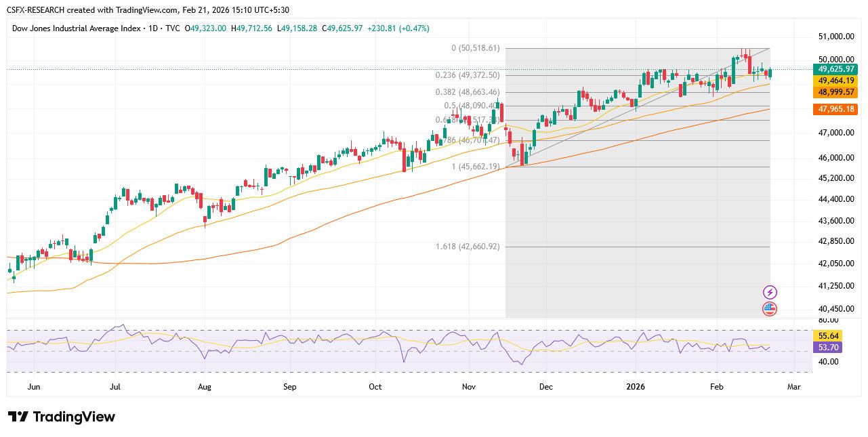Image resolution: width=868 pixels, height=437 pixels.
Task: Click the green current price label on the axis
Action: coord(835,69)
